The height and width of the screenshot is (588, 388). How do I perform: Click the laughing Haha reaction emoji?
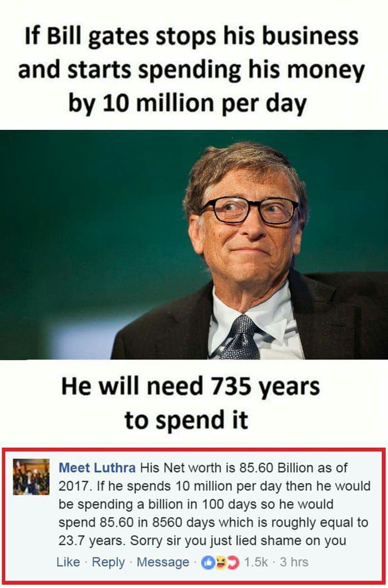tap(220, 562)
